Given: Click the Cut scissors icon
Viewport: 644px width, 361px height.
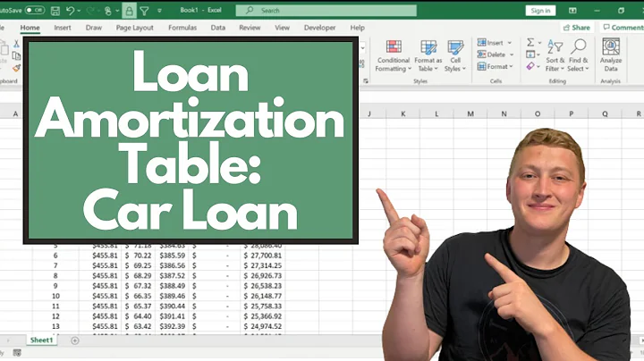Looking at the screenshot, I should [x=16, y=44].
